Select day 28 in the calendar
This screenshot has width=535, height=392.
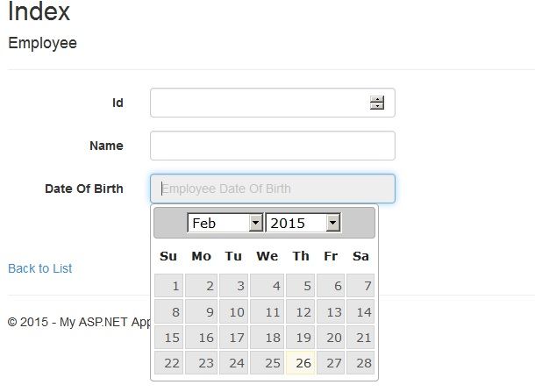360,363
